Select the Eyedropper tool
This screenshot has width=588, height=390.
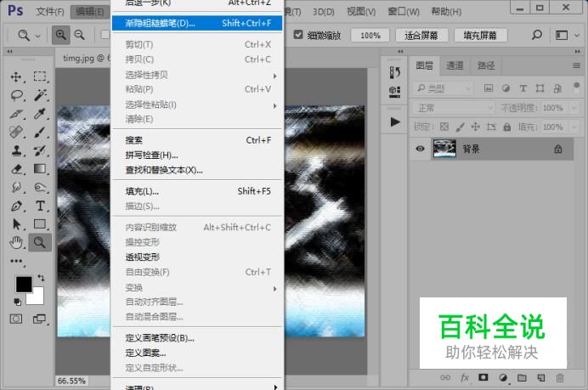pyautogui.click(x=40, y=114)
